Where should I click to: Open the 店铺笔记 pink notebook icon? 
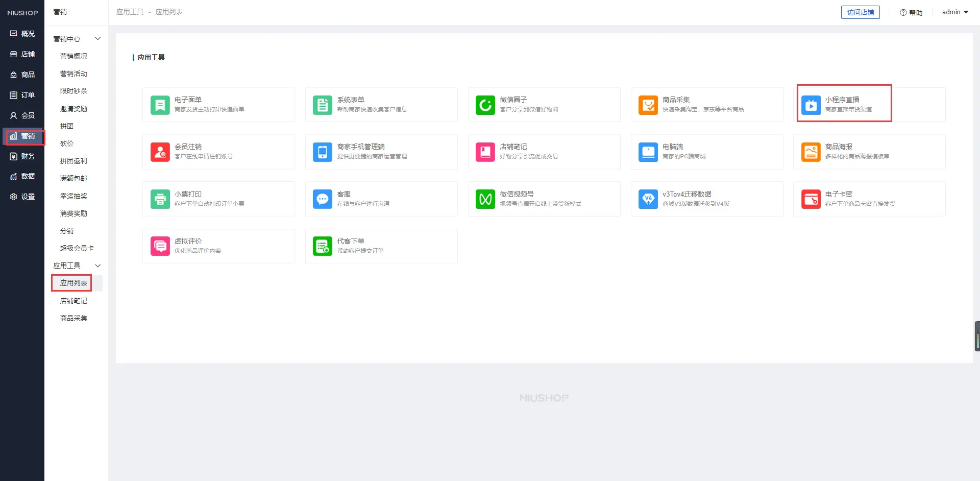point(485,152)
